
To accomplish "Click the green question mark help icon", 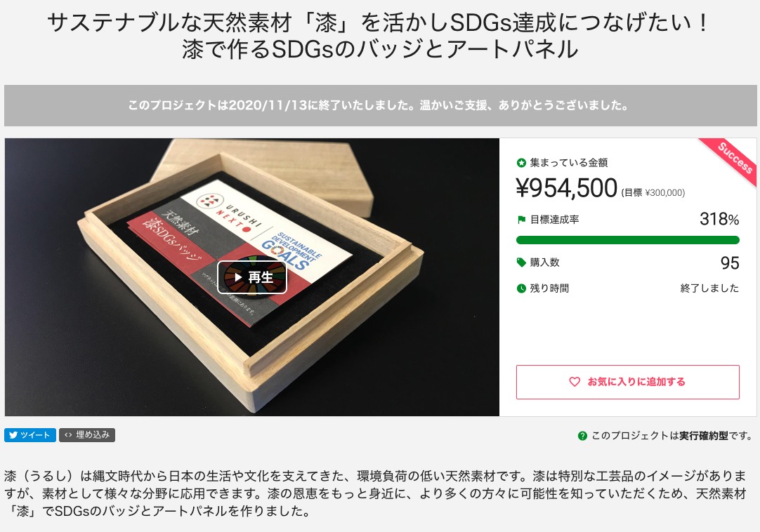I will click(582, 436).
